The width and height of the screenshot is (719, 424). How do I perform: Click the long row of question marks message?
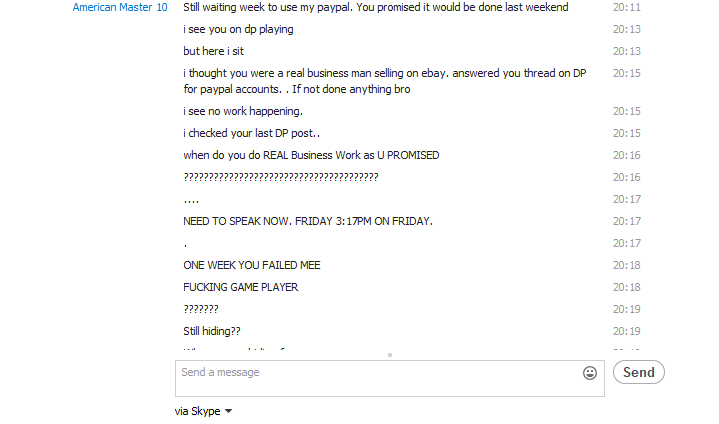pyautogui.click(x=280, y=177)
